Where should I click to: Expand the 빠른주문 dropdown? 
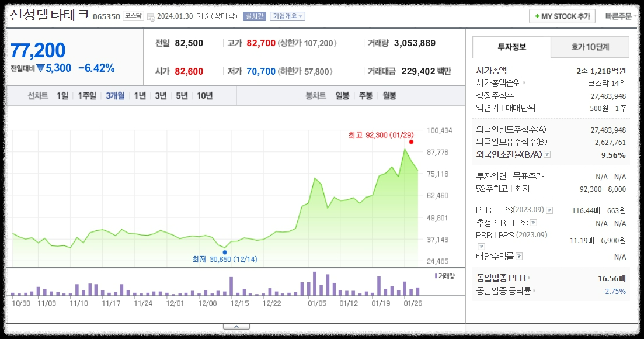[x=620, y=16]
